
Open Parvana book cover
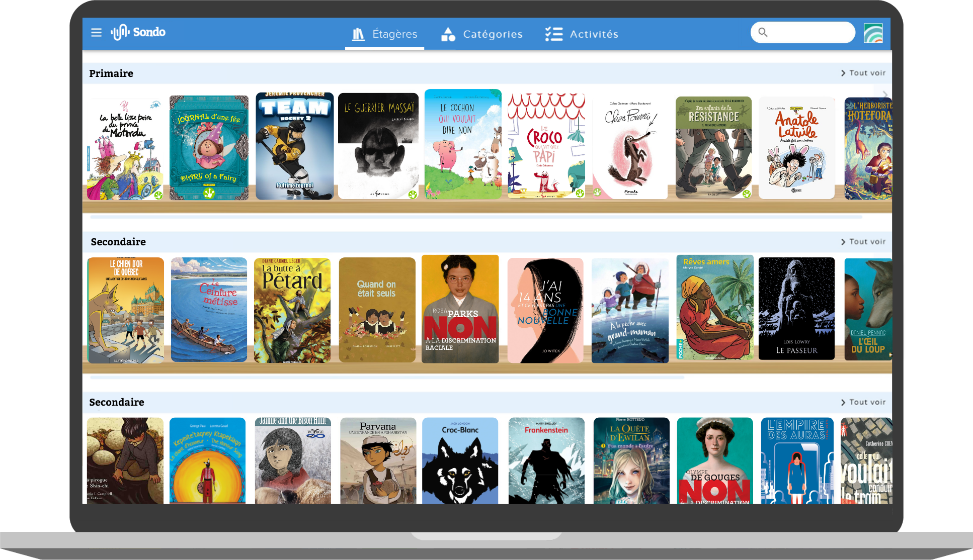click(378, 460)
